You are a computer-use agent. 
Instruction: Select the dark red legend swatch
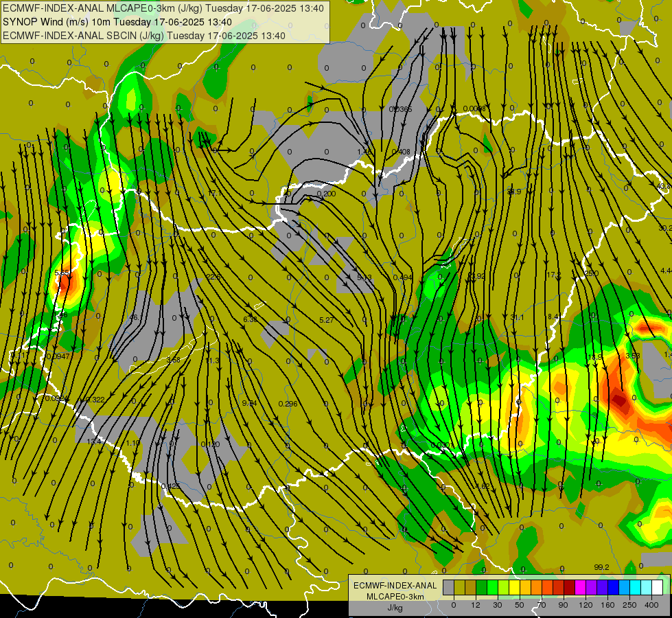(570, 587)
